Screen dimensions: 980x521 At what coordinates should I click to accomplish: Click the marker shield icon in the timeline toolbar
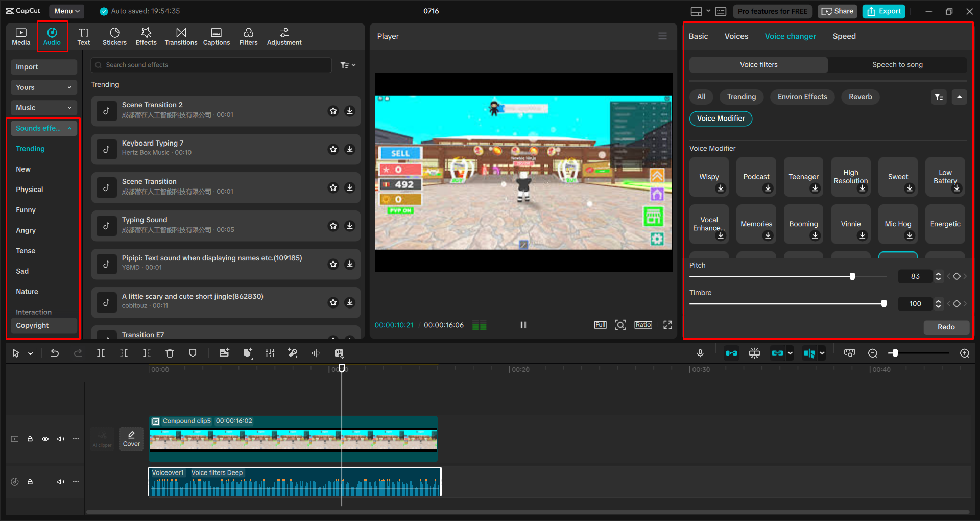point(193,353)
